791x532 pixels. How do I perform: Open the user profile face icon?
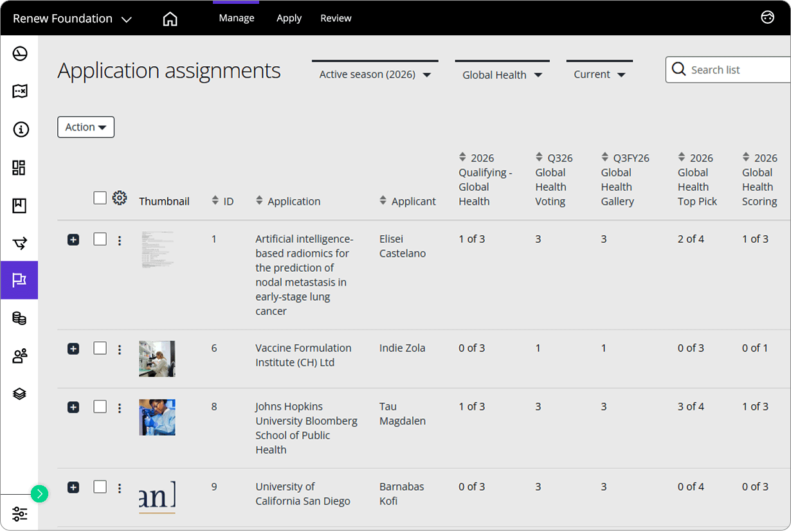(x=767, y=18)
